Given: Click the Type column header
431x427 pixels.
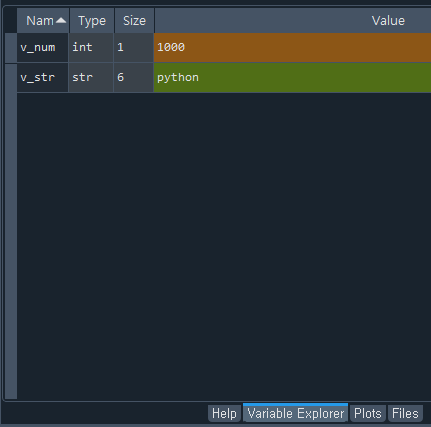Looking at the screenshot, I should [92, 21].
